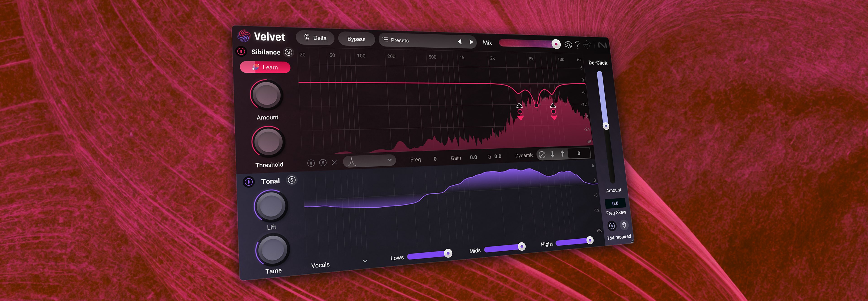The image size is (868, 301).
Task: Select Dynamic downward arrow mode
Action: 552,154
